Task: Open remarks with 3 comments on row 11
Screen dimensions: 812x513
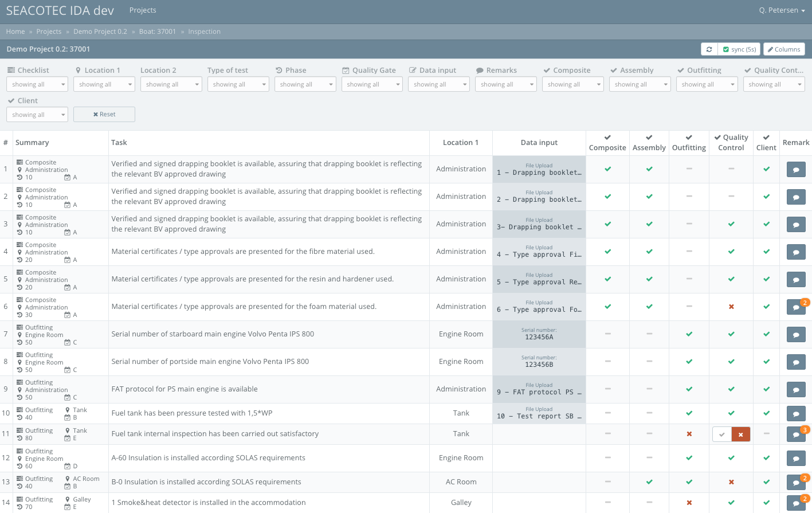Action: tap(796, 434)
